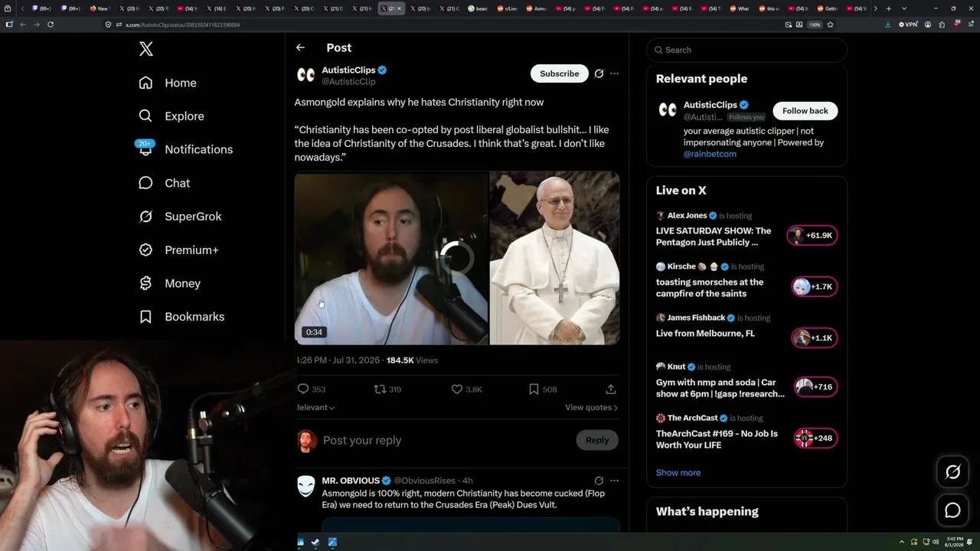Expand the Relevant replies sort dropdown
The height and width of the screenshot is (551, 980).
click(x=315, y=408)
